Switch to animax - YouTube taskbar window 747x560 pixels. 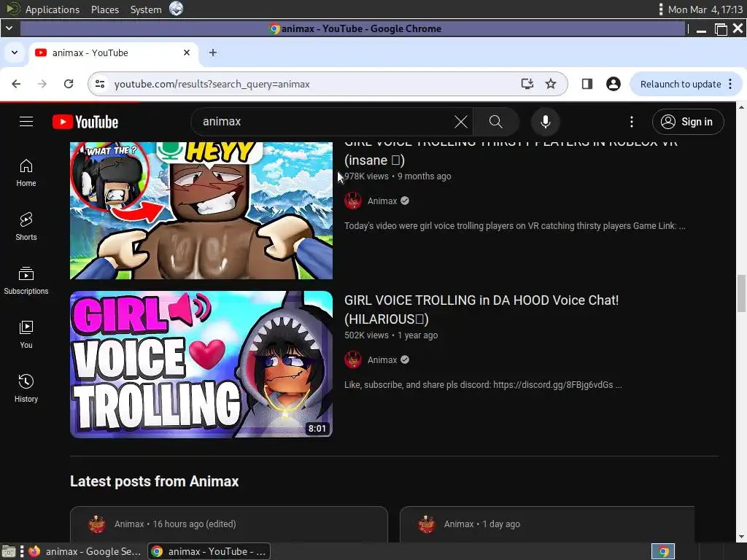[x=209, y=551]
